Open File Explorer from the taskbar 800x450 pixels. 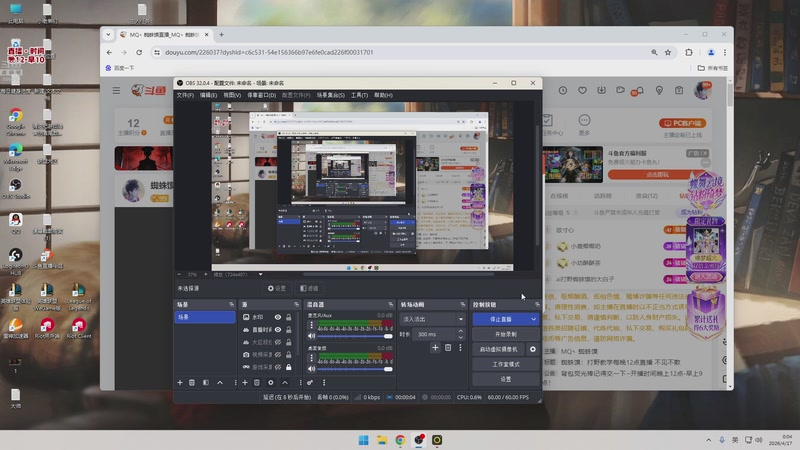pyautogui.click(x=382, y=440)
